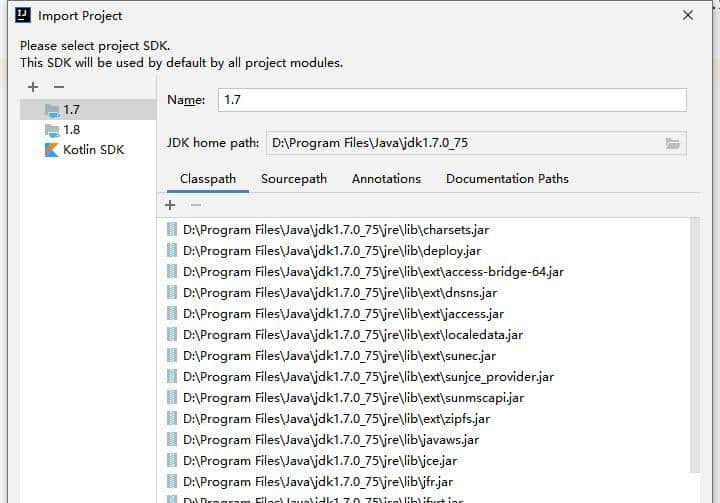Open the Annotations tab
Screen dimensions: 720x503
click(386, 179)
